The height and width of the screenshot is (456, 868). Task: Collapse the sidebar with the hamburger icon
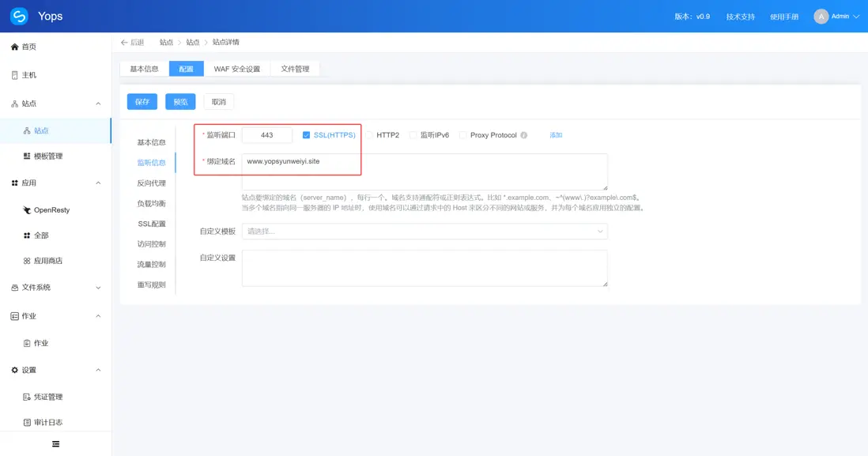coord(55,444)
